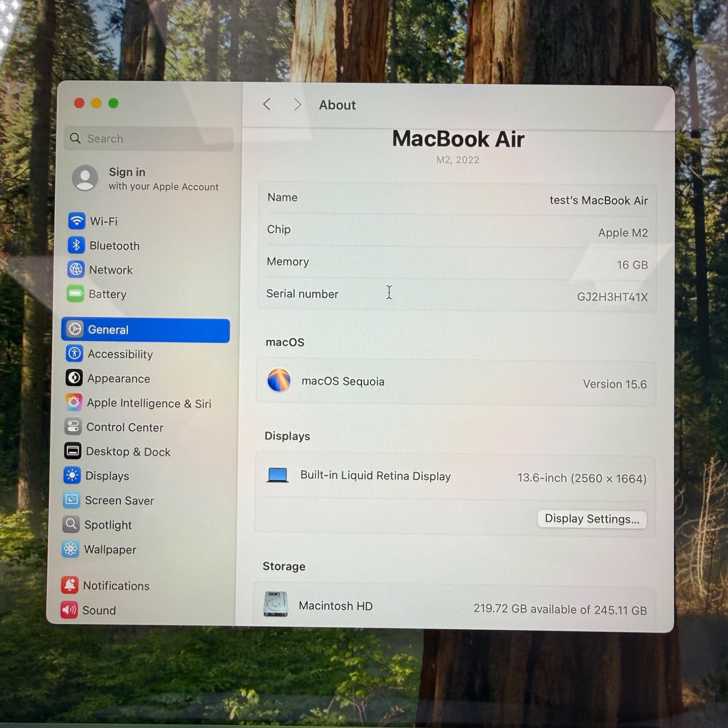Open Wi-Fi settings icon
Screen dimensions: 728x728
[77, 221]
